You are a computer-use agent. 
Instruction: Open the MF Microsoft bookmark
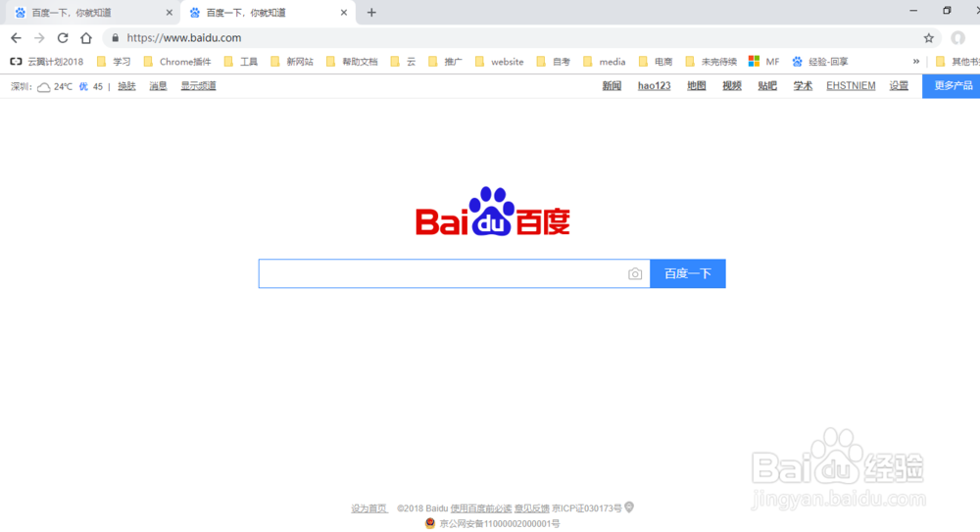point(763,62)
